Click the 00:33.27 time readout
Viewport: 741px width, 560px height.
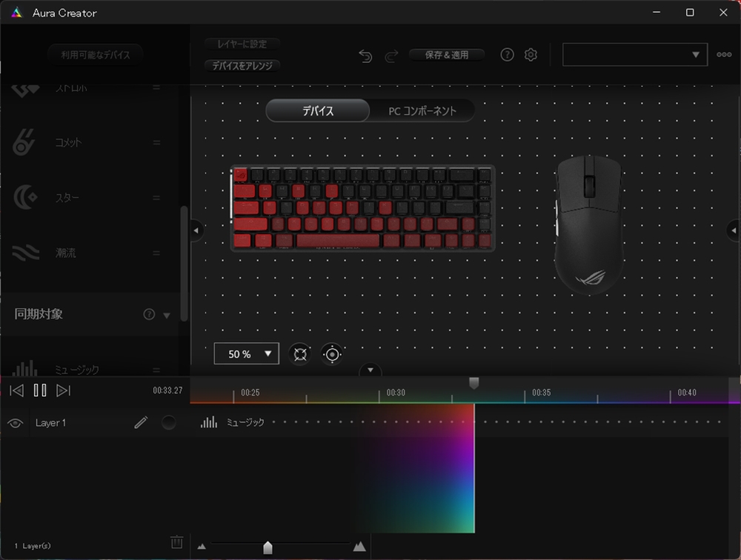pos(167,390)
